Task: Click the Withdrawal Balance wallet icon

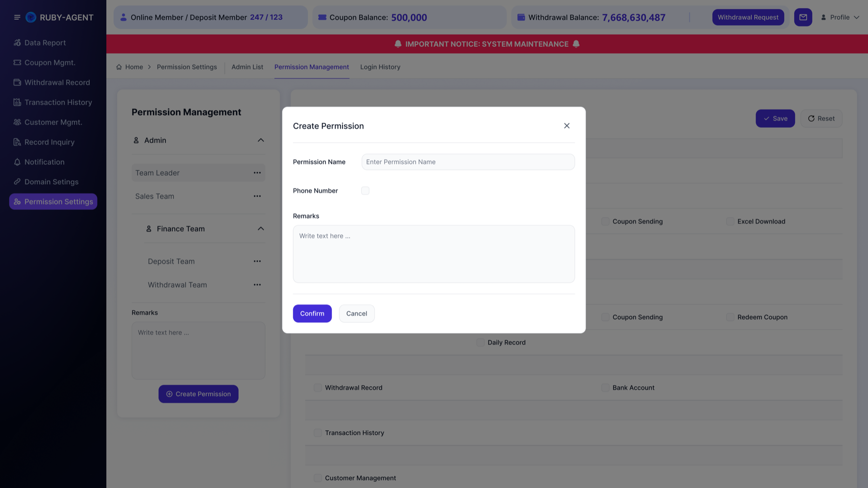Action: tap(521, 17)
